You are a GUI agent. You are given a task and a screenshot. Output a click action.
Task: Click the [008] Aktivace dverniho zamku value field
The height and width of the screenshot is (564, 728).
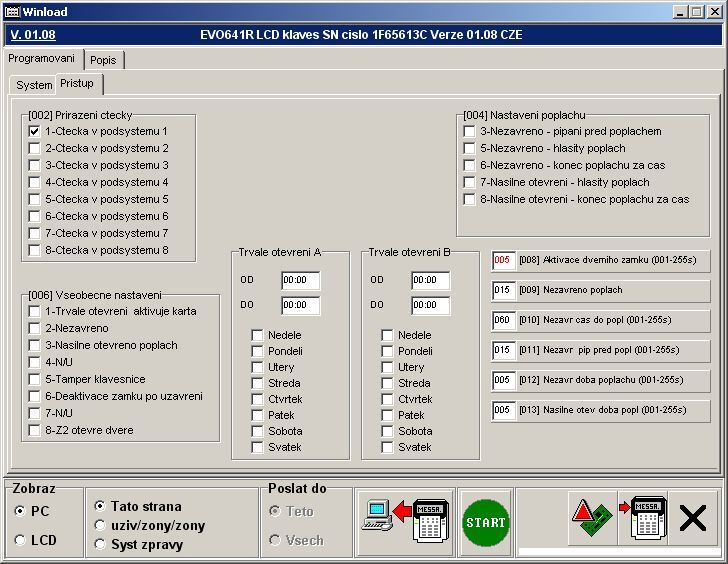pos(502,261)
